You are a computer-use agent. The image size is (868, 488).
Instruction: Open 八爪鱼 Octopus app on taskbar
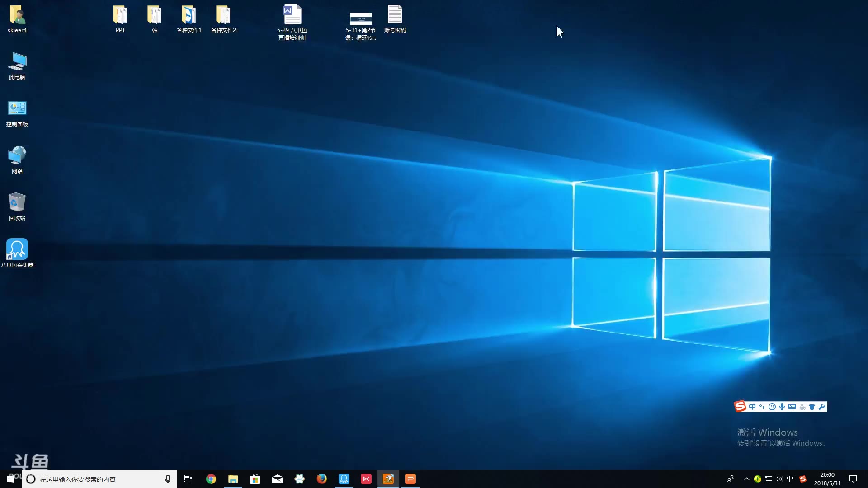point(344,479)
